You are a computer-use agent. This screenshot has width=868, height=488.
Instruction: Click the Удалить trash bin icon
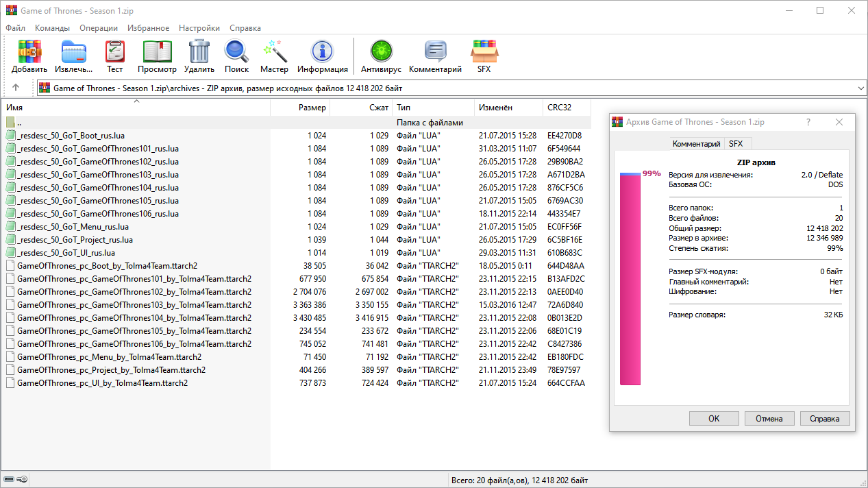tap(199, 51)
